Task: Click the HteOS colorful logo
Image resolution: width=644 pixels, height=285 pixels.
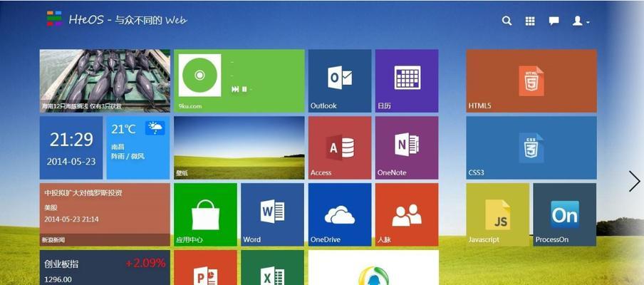Action: pyautogui.click(x=54, y=19)
